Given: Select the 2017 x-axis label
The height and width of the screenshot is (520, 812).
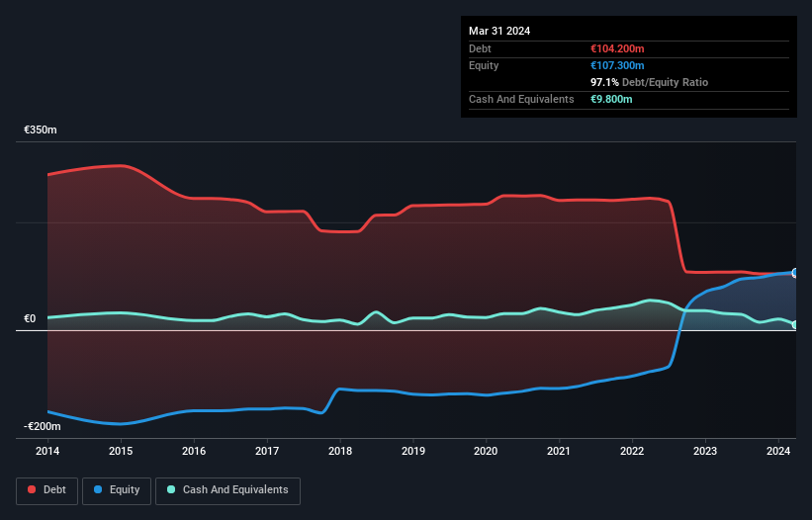Looking at the screenshot, I should coord(267,451).
